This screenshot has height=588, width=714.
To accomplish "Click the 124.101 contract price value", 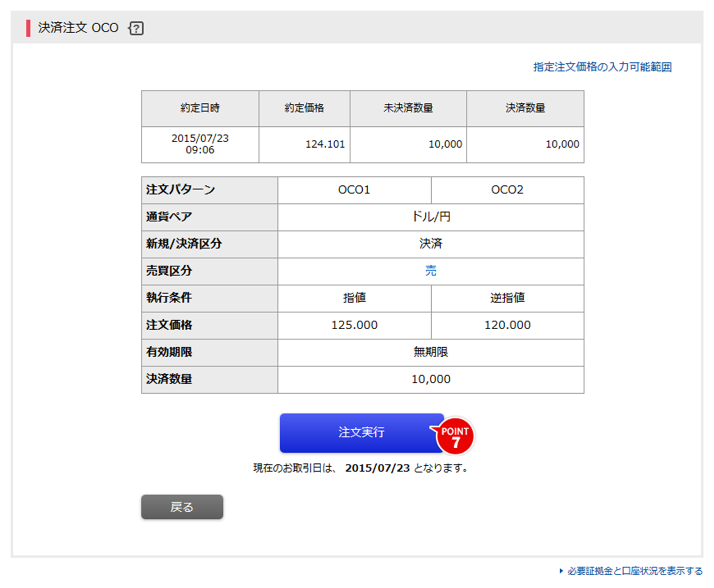I will click(325, 144).
